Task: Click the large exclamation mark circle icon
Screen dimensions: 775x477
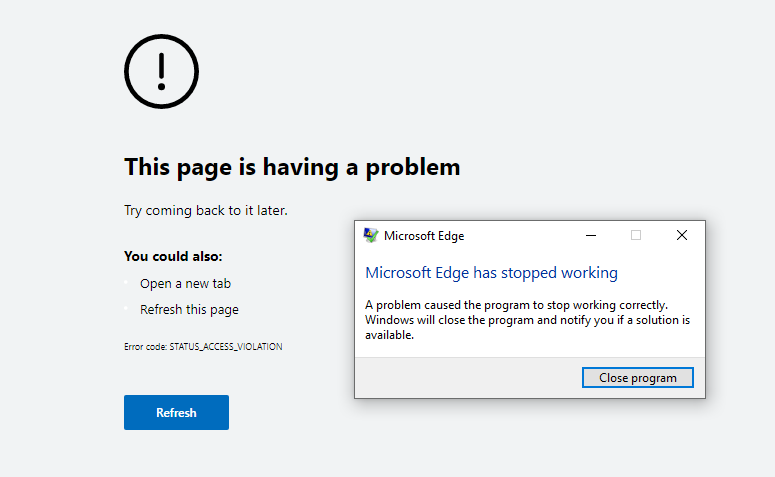Action: click(x=162, y=72)
